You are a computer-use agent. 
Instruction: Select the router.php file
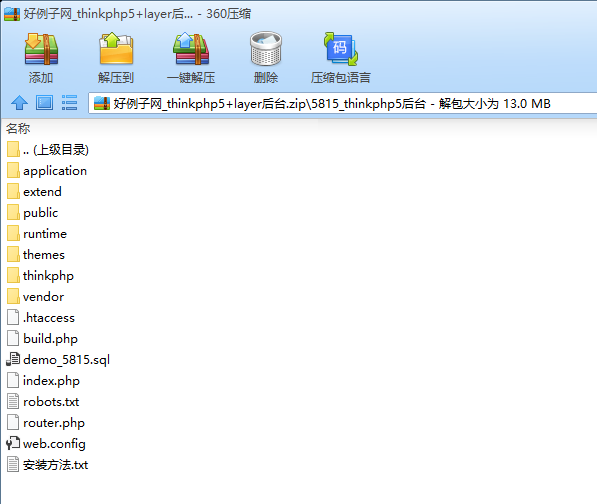click(46, 423)
